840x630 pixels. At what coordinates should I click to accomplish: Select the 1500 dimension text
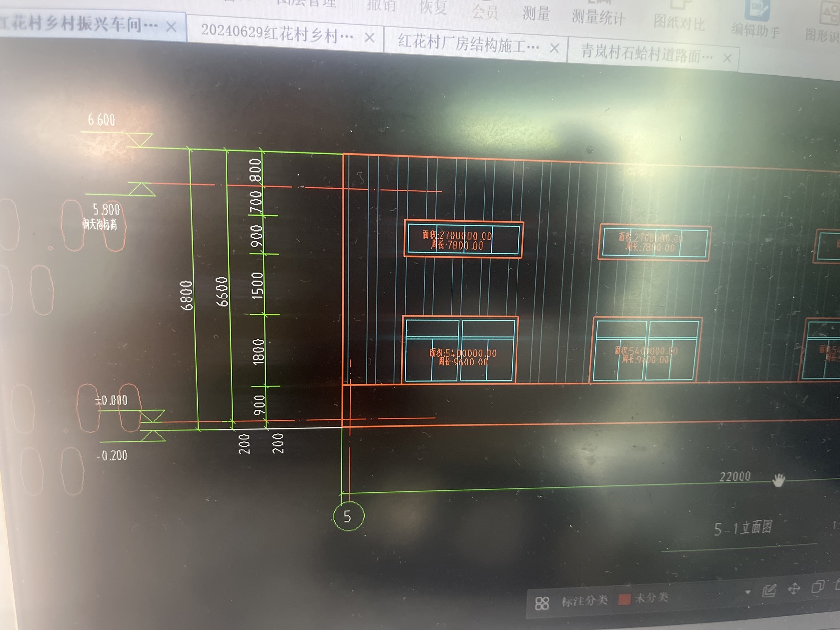pyautogui.click(x=258, y=286)
